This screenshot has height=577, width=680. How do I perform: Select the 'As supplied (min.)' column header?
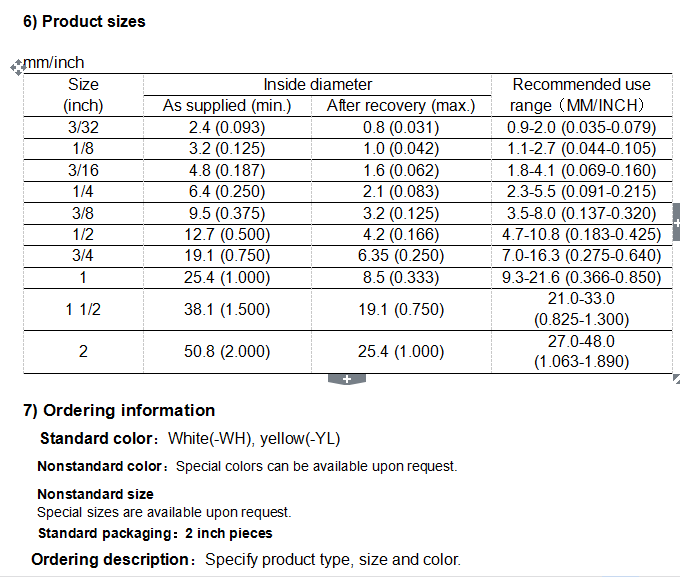226,105
